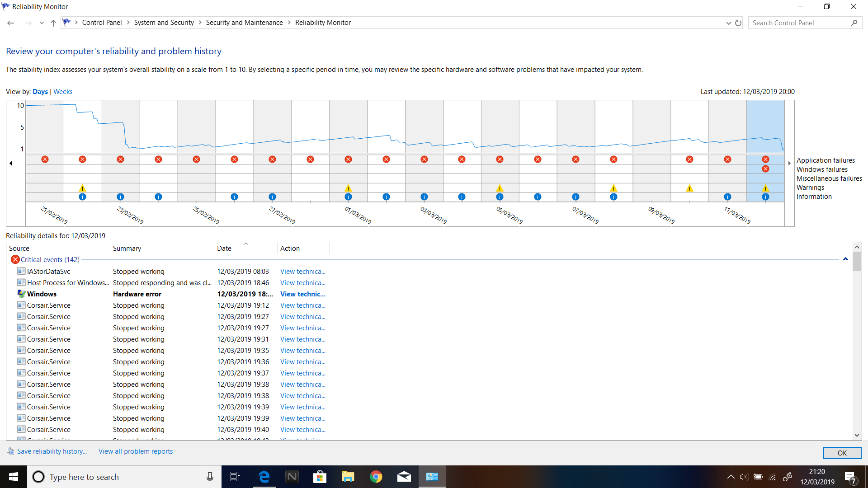The height and width of the screenshot is (488, 868).
Task: Click the Back navigation arrow
Action: [x=11, y=23]
